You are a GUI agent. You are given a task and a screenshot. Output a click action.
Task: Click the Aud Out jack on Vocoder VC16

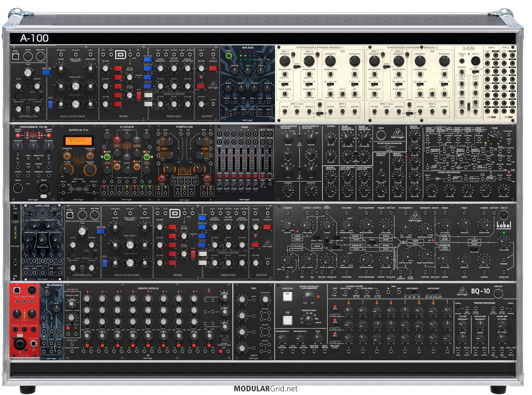(49, 176)
